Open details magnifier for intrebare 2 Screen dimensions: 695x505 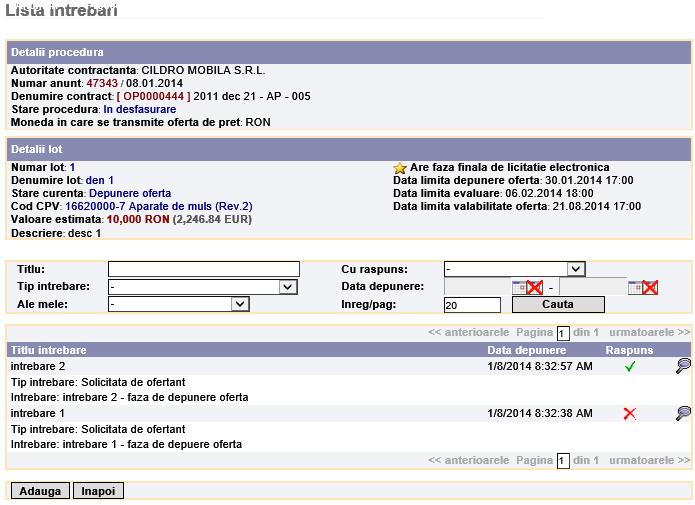point(683,366)
